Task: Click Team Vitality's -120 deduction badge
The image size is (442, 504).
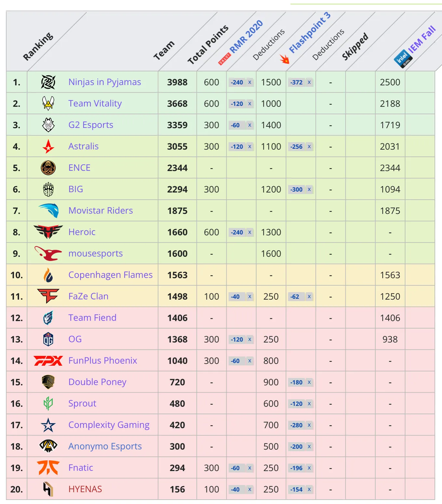Action: tap(241, 104)
